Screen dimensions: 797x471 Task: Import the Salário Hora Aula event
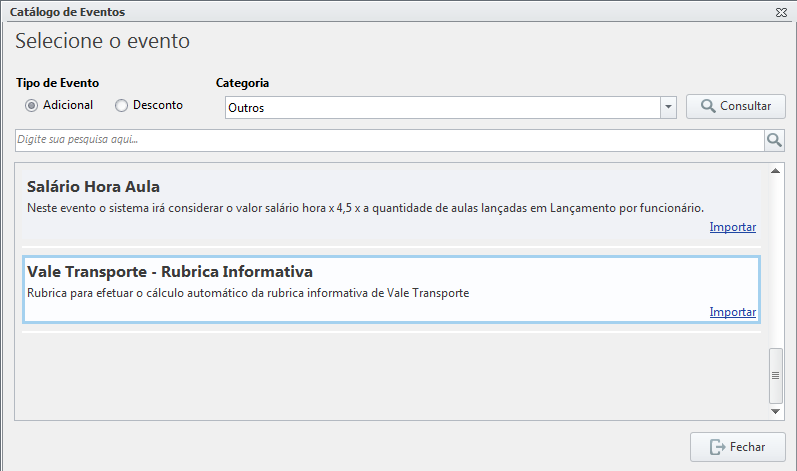pyautogui.click(x=732, y=227)
